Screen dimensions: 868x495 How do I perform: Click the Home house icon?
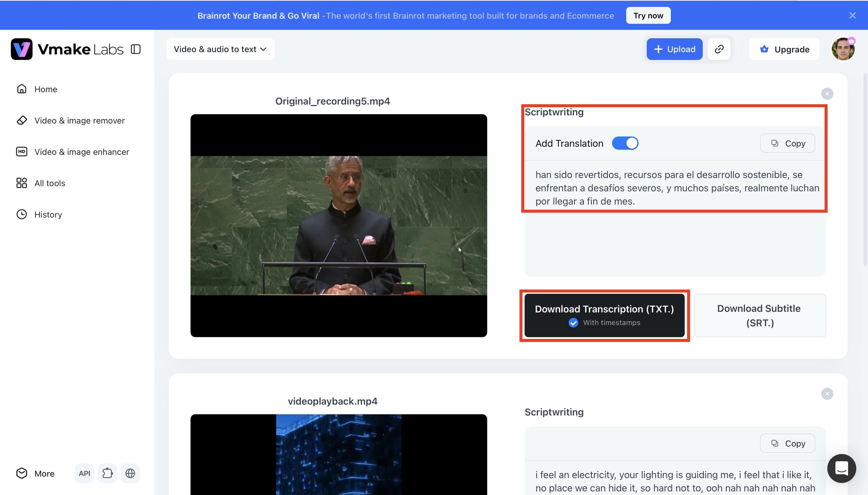[x=22, y=89]
